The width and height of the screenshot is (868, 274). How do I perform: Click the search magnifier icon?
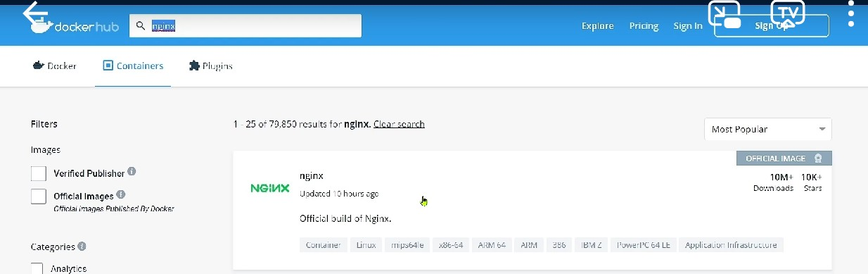click(x=141, y=26)
